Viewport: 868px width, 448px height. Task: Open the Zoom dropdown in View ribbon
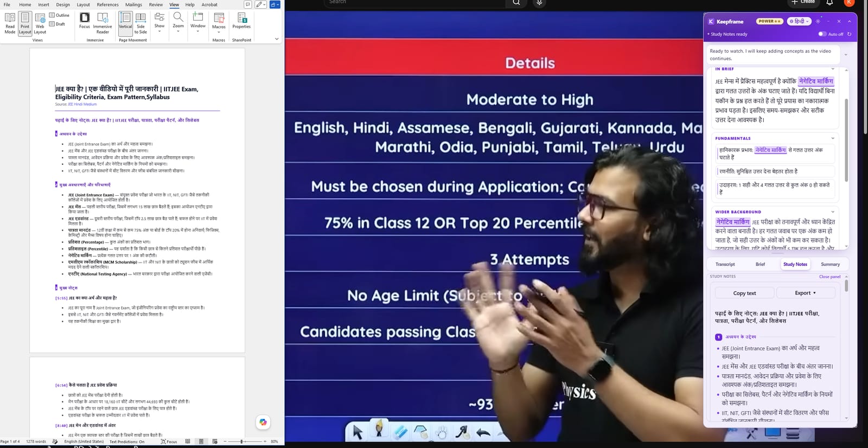click(178, 22)
